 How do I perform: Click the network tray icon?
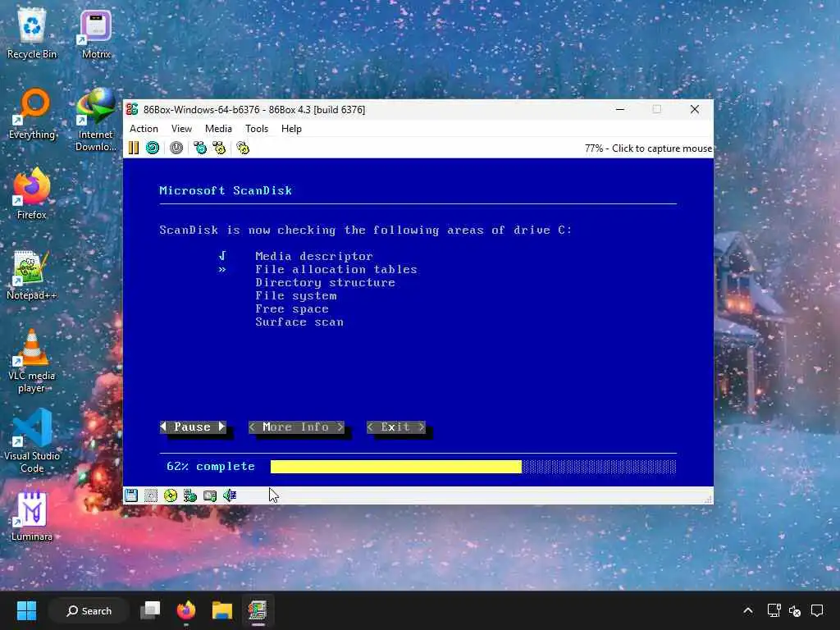pos(774,610)
